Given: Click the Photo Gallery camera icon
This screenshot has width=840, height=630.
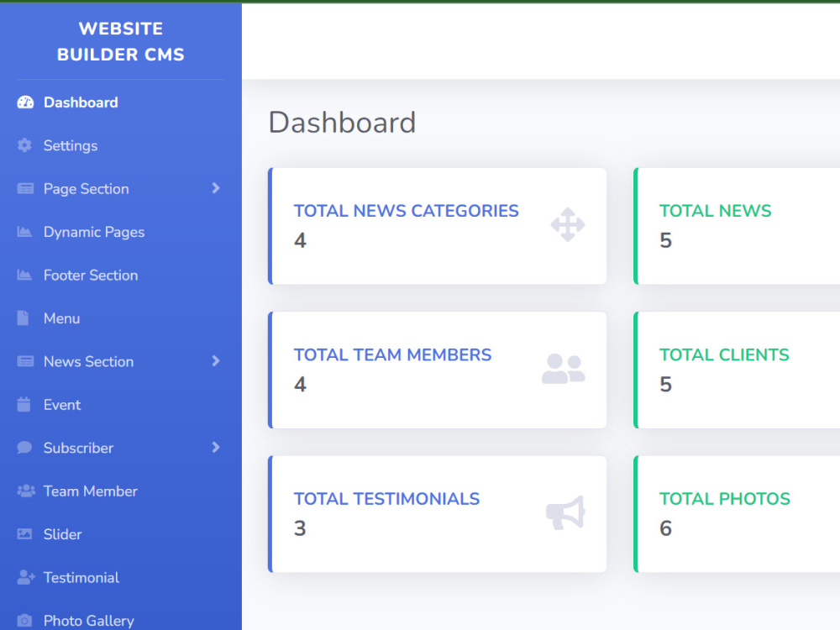Looking at the screenshot, I should [x=24, y=621].
